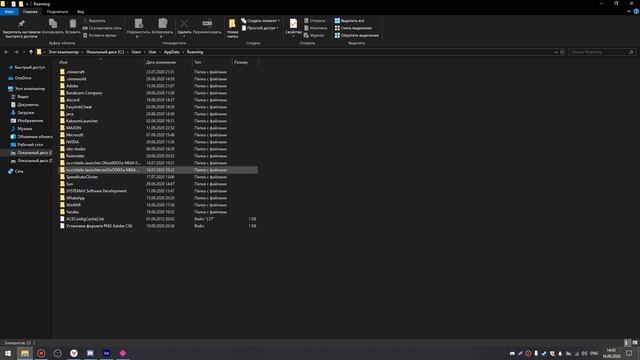Image resolution: width=640 pixels, height=360 pixels.
Task: Click File Explorer on the taskbar
Action: [x=24, y=353]
